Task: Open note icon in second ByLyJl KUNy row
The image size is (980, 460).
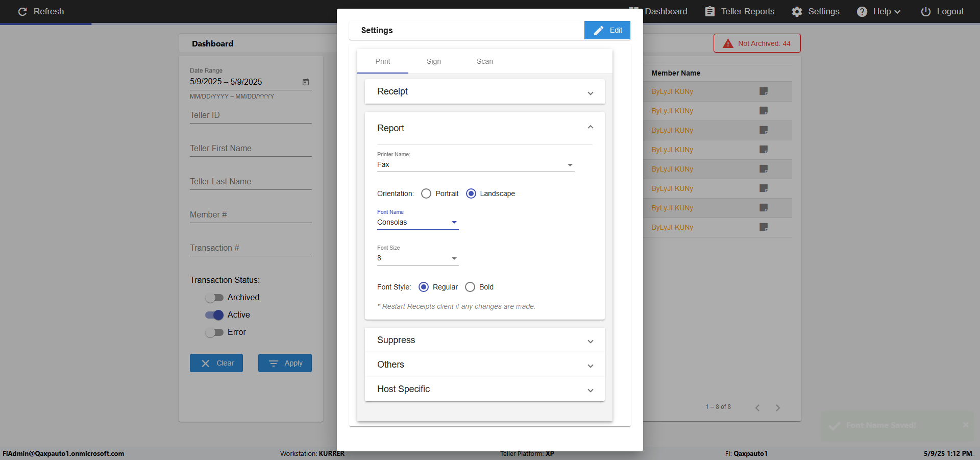Action: tap(764, 111)
